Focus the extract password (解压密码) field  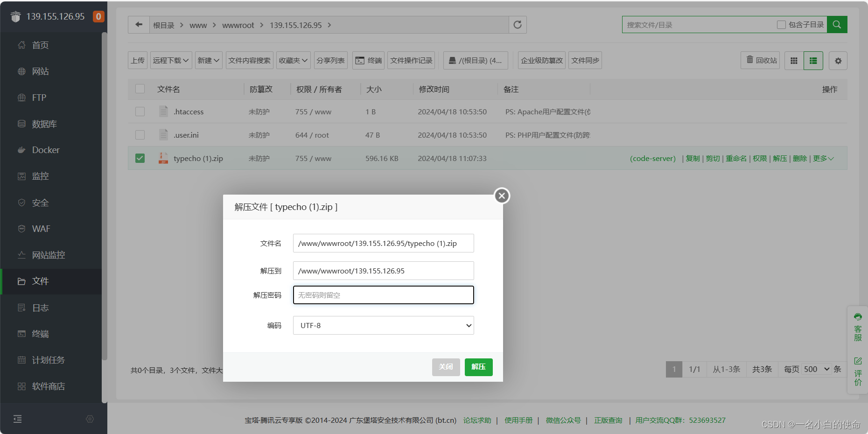[x=384, y=295]
